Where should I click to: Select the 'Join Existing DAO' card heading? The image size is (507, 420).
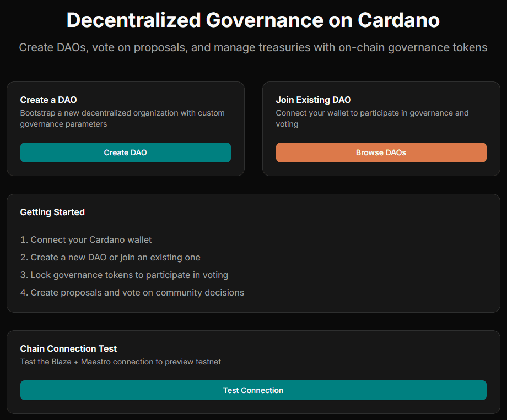click(313, 100)
